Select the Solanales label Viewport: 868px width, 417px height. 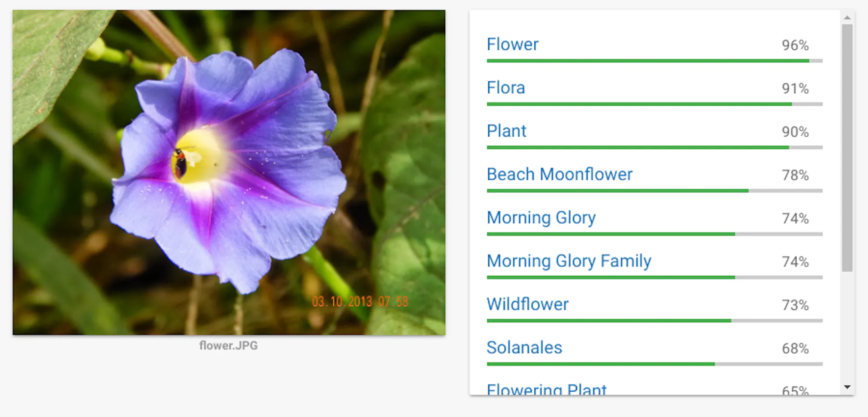coord(524,348)
